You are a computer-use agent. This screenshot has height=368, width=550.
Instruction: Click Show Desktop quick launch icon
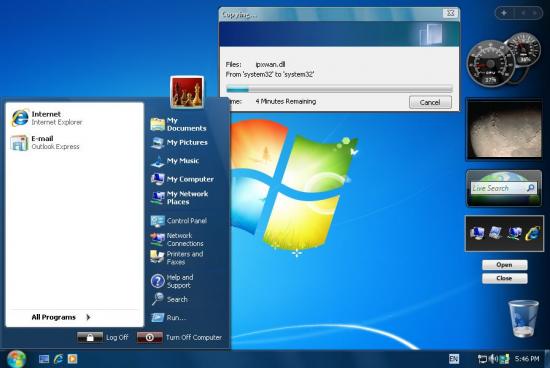click(x=44, y=359)
